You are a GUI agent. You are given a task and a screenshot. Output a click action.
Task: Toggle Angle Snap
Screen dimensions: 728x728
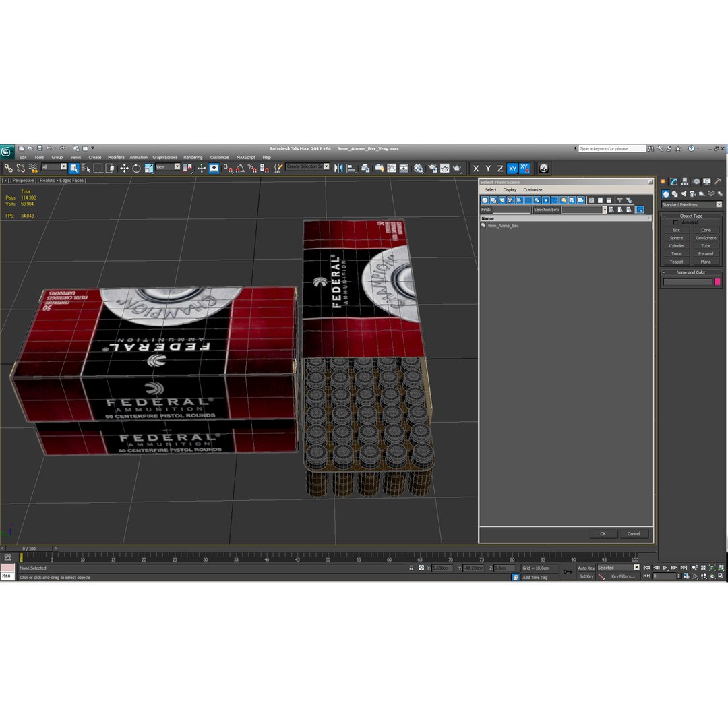240,168
